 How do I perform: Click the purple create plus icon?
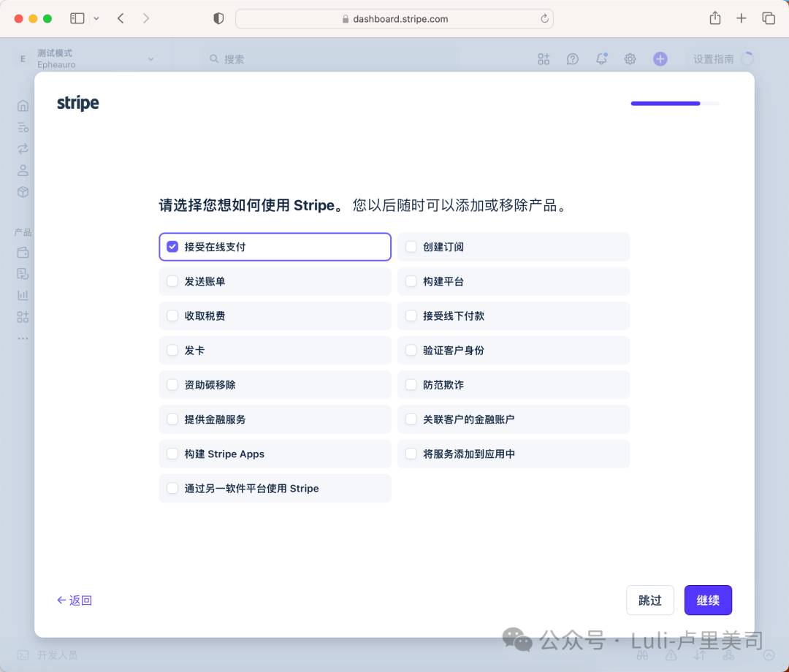tap(660, 59)
